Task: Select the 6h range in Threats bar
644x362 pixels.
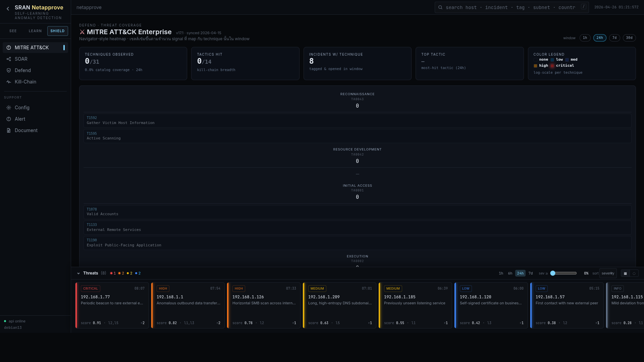Action: (510, 274)
